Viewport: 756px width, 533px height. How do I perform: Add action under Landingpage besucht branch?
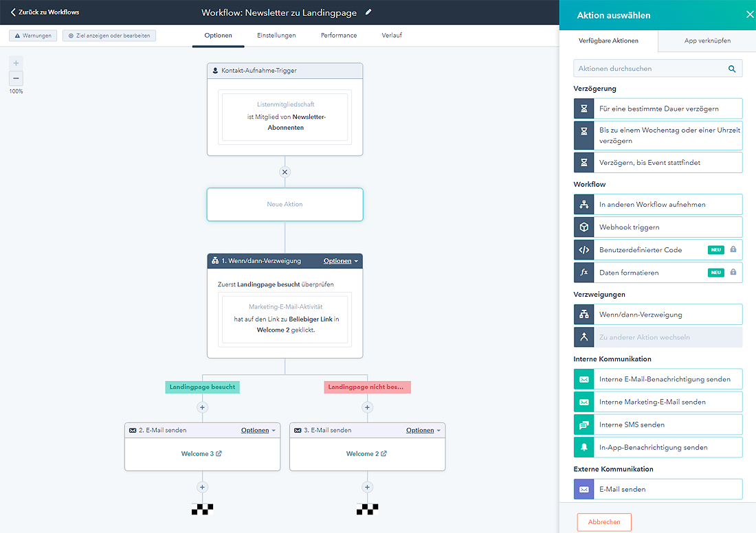click(x=203, y=408)
